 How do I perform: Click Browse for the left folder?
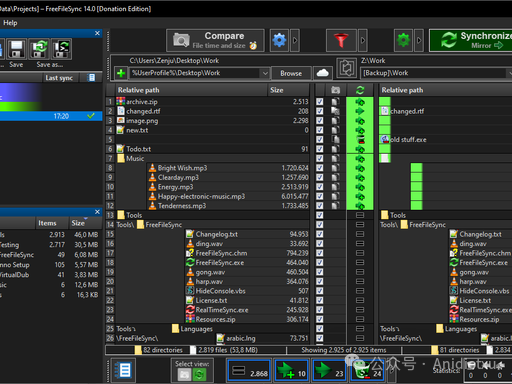pos(291,73)
